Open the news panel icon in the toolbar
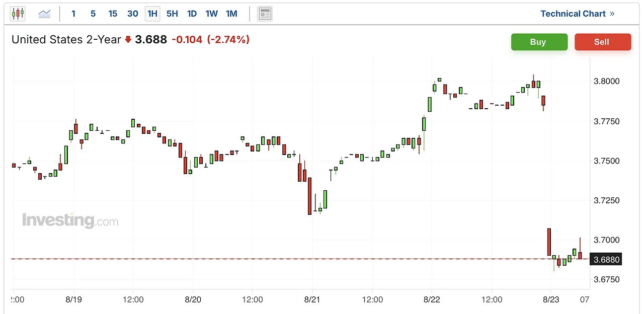The width and height of the screenshot is (644, 314). [x=265, y=14]
